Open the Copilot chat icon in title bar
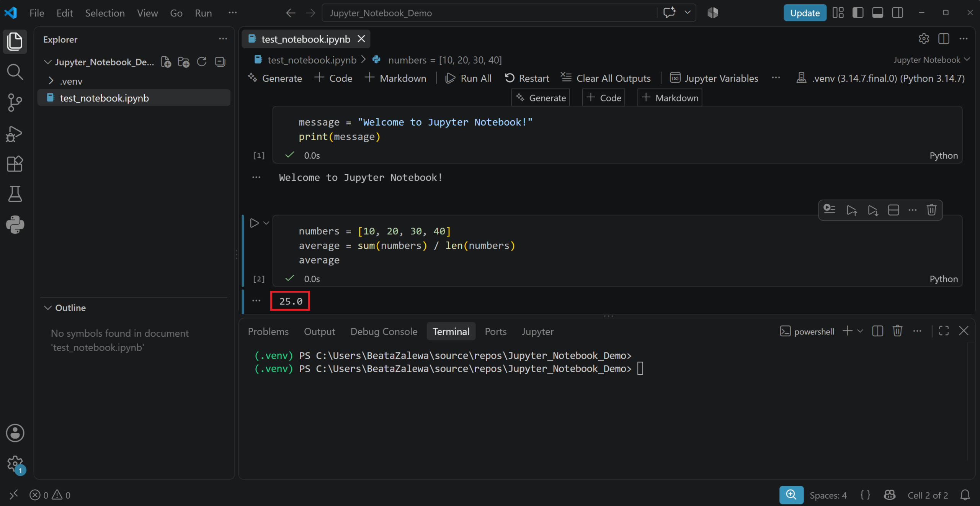Viewport: 980px width, 506px height. pyautogui.click(x=670, y=13)
